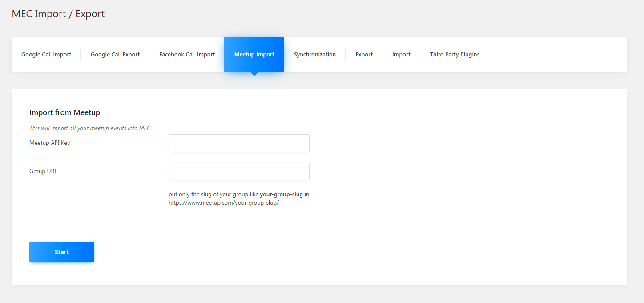Focus the Meetup API Key field

(x=239, y=143)
